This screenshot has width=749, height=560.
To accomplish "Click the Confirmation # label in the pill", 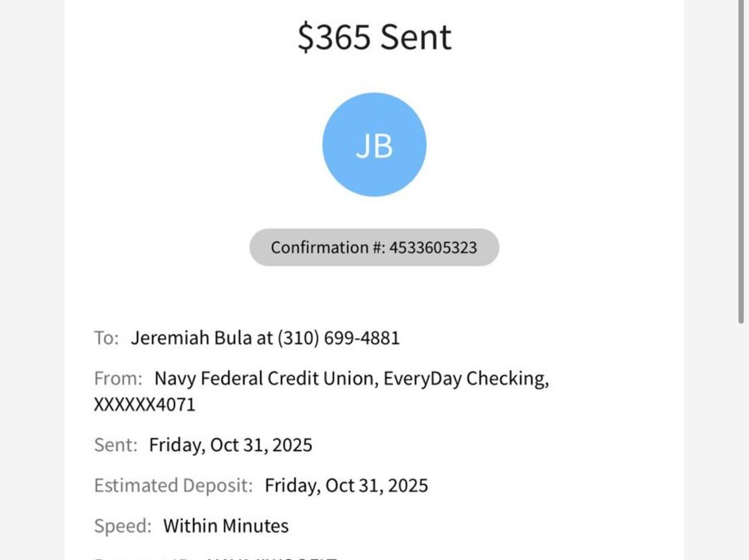I will [x=328, y=247].
